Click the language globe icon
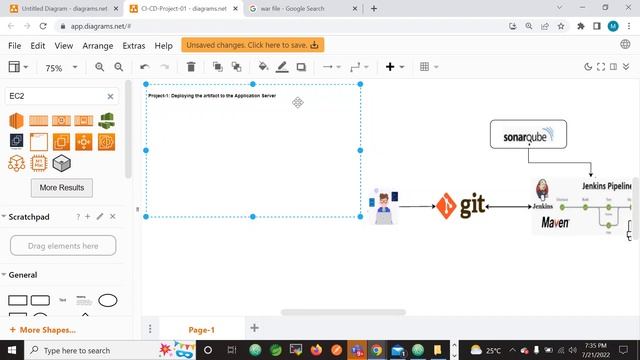The image size is (640, 360). [x=625, y=44]
